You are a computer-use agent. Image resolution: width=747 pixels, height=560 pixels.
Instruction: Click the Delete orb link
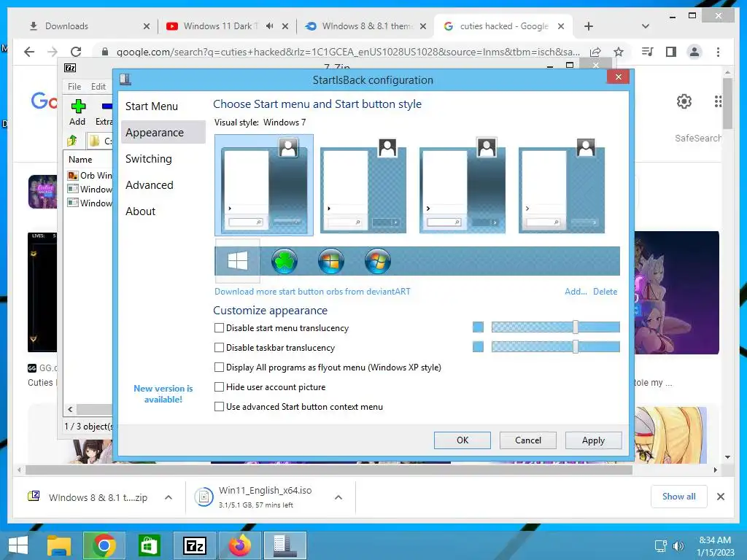(x=605, y=292)
